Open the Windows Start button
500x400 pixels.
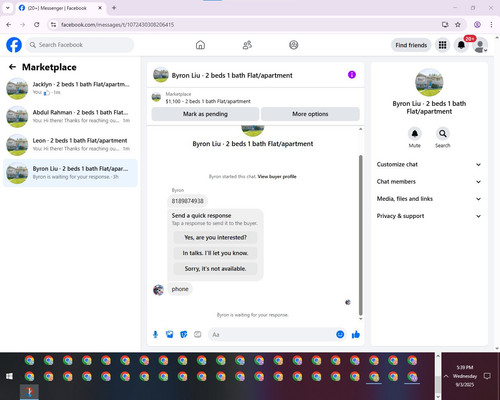(9, 376)
